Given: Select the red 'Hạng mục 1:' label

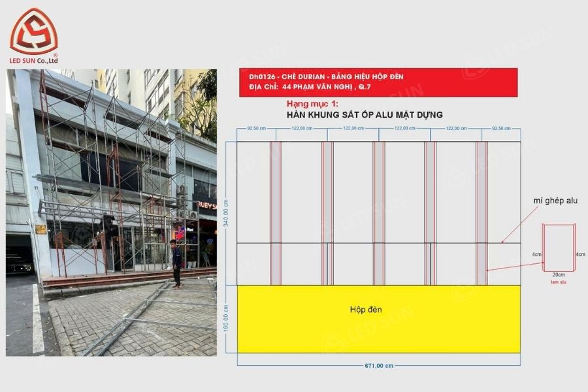Looking at the screenshot, I should pyautogui.click(x=312, y=104).
